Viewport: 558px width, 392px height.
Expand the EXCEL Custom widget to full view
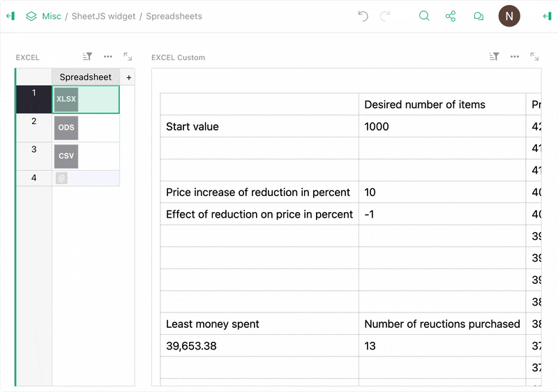[534, 56]
